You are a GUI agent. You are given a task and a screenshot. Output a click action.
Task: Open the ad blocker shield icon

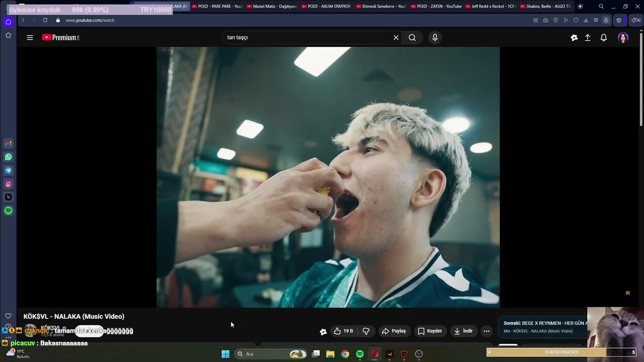556,20
